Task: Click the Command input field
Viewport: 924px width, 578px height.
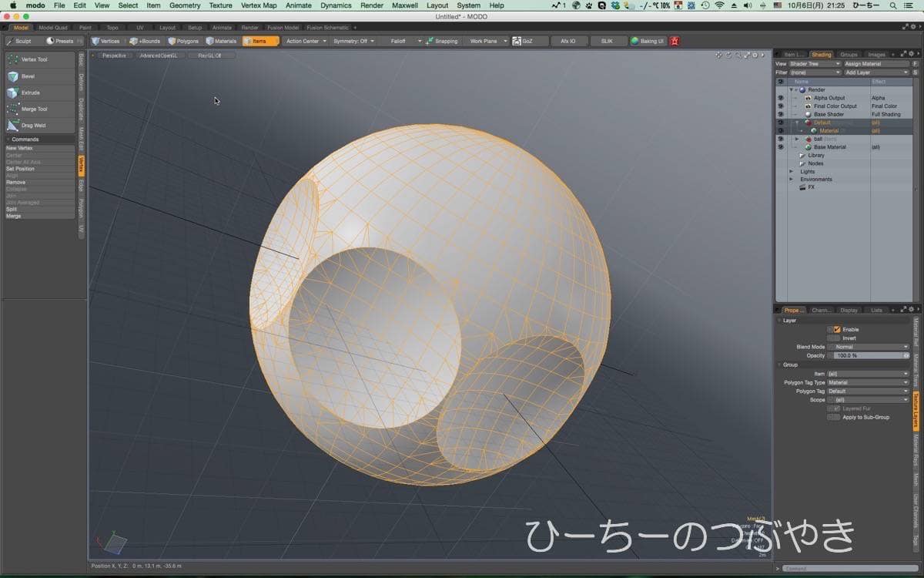Action: 847,569
